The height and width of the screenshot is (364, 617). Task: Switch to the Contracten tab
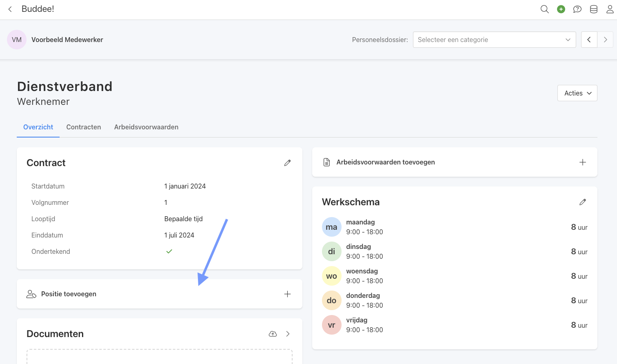pyautogui.click(x=84, y=127)
